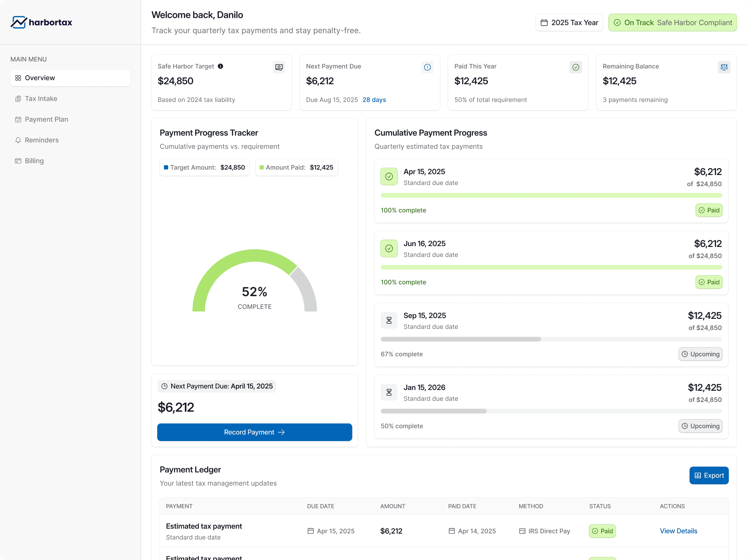Screen dimensions: 747x560
Task: Click the balance scale icon on Remaining Balance
Action: (724, 67)
